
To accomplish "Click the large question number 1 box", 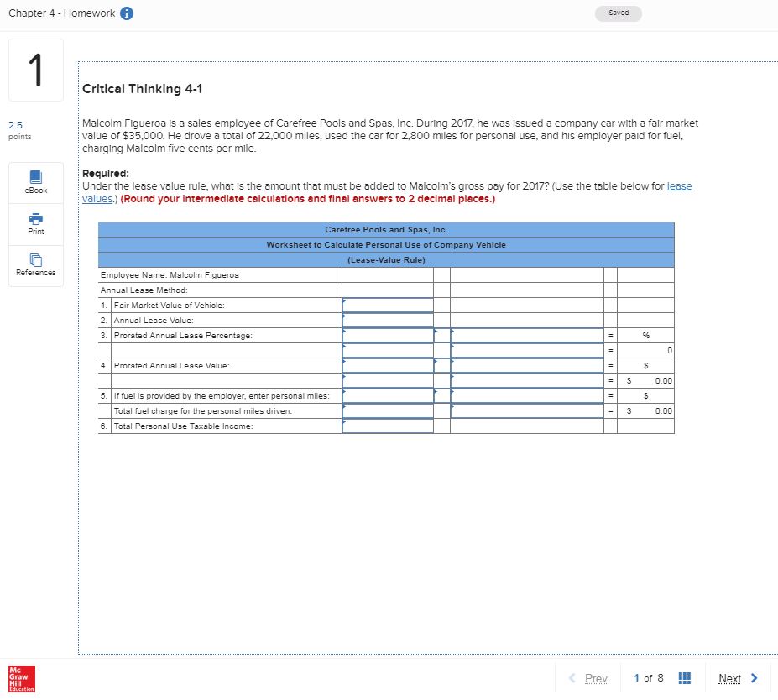I will pos(36,70).
